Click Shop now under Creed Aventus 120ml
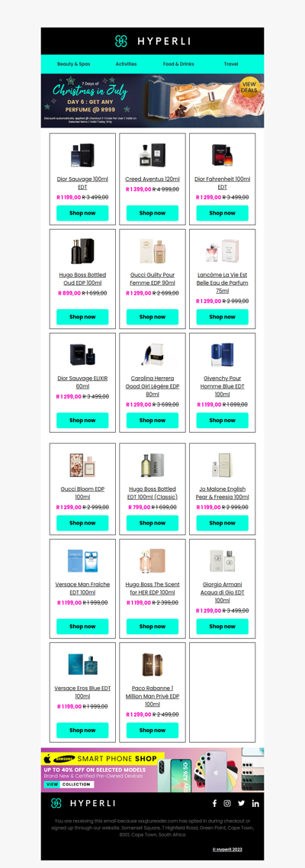This screenshot has width=305, height=868. point(152,213)
